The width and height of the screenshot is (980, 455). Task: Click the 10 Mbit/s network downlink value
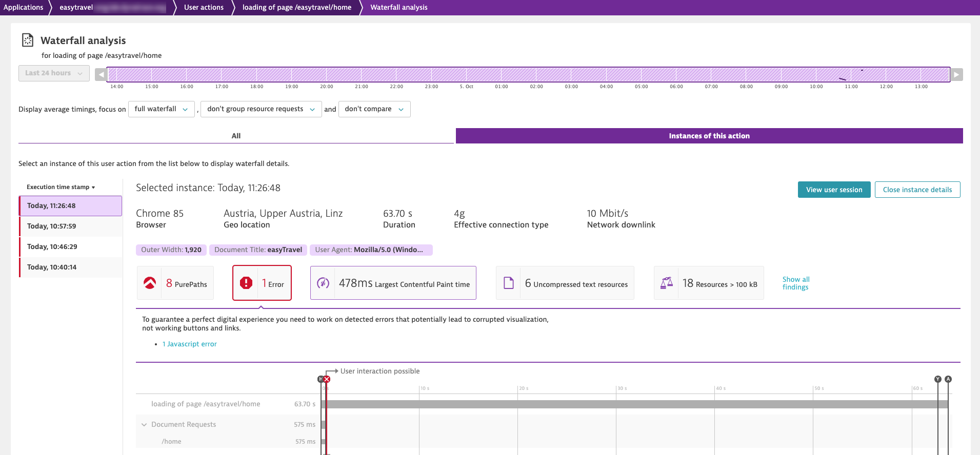coord(608,214)
